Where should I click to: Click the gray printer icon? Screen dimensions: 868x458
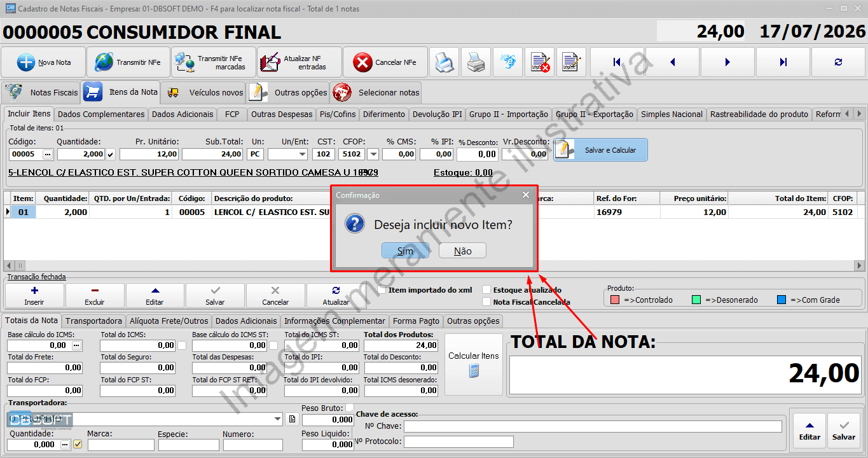476,62
